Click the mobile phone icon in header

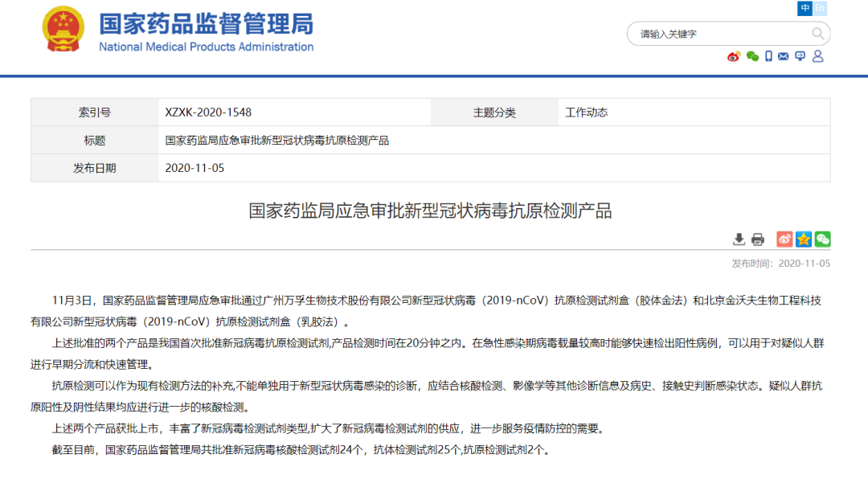(x=768, y=56)
